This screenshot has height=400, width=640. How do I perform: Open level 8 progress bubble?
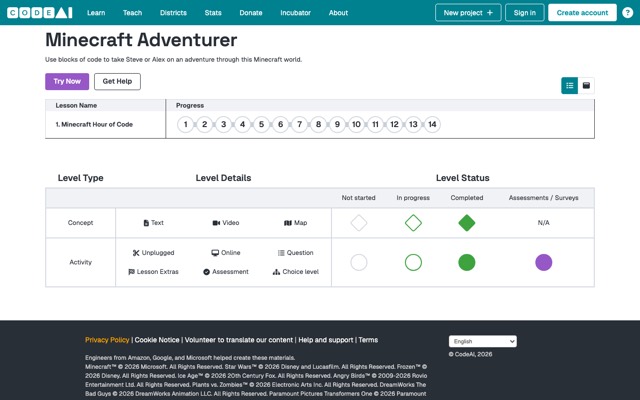coord(318,124)
